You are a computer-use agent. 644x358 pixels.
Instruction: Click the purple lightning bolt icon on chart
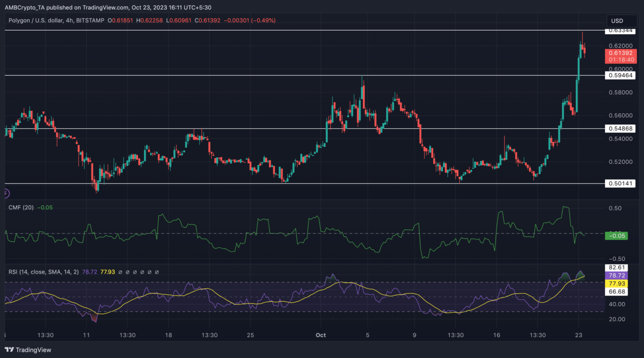pyautogui.click(x=5, y=193)
